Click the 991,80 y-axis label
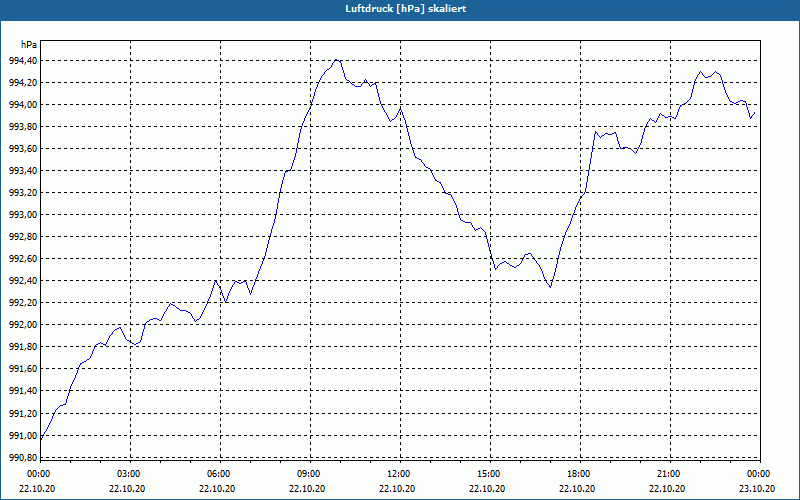The width and height of the screenshot is (800, 500). tap(23, 347)
